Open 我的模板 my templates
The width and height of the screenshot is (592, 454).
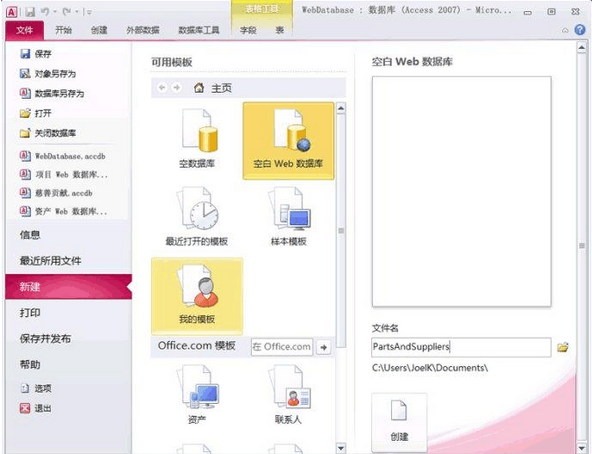coord(197,296)
